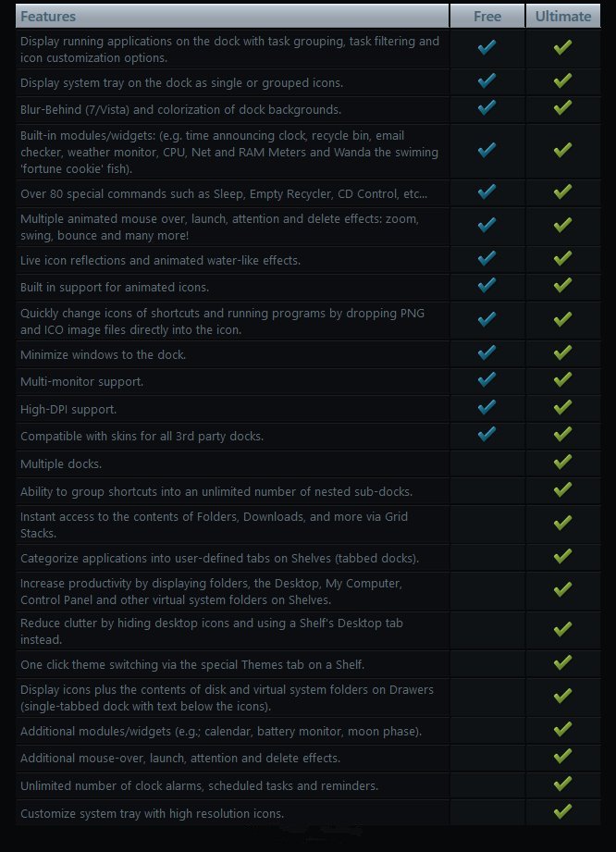Click Ultimate checkmark for Grid Stacks feature
Viewport: 616px width, 852px height.
tap(562, 524)
